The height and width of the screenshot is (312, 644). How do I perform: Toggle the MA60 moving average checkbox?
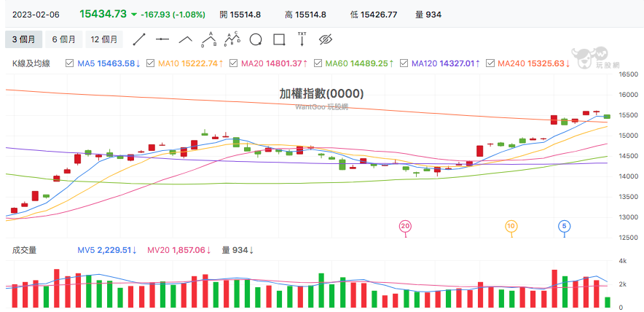(x=318, y=63)
